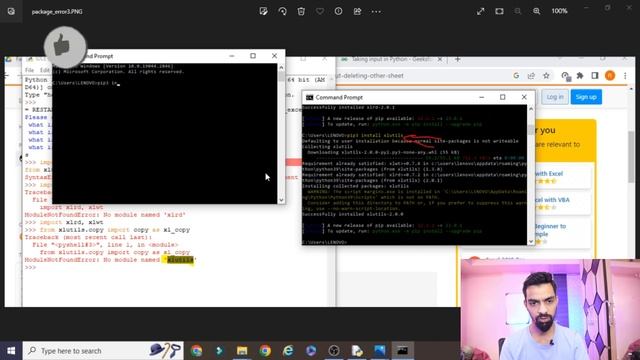The image size is (640, 360).
Task: Enter full screen with diagonal arrows icon
Action: 480,11
